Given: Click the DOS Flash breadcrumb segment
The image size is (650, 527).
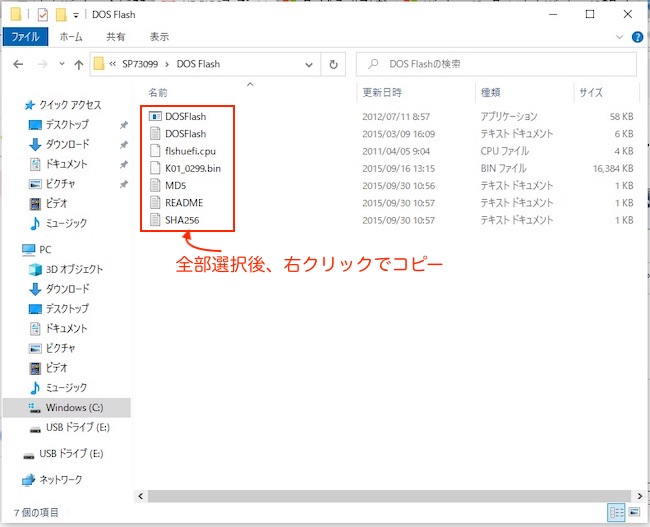Looking at the screenshot, I should 198,64.
